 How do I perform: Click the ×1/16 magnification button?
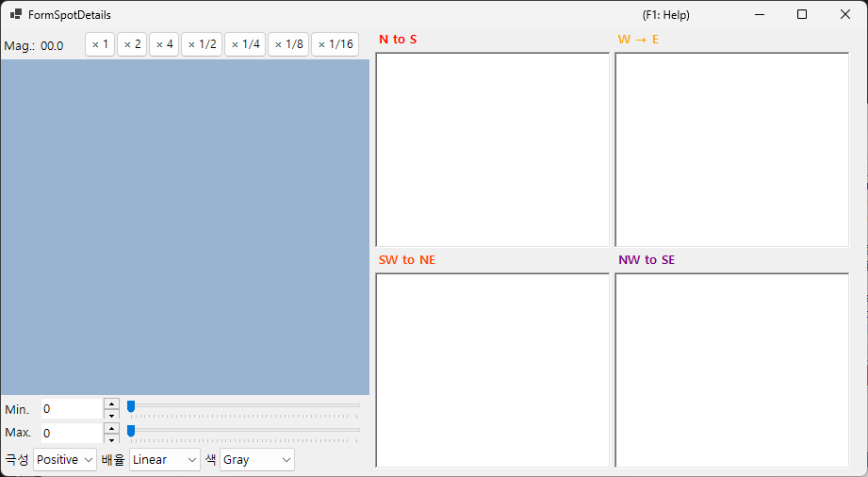[x=335, y=44]
